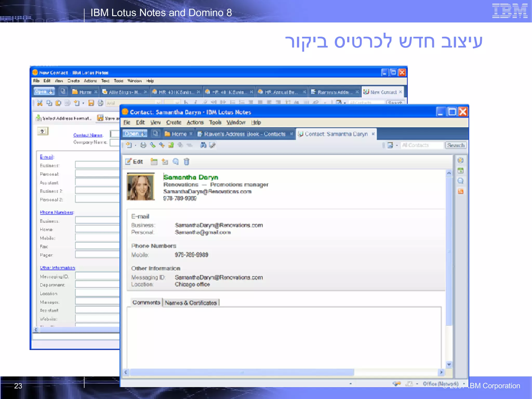Click the cut scissors icon in New Contact window
Screen dimensions: 532x399
tap(40, 103)
